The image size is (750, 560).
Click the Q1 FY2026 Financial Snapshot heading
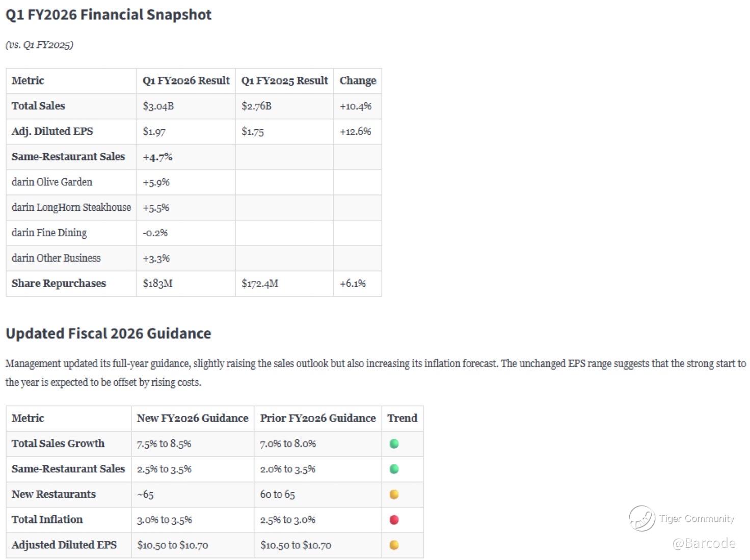tap(109, 15)
